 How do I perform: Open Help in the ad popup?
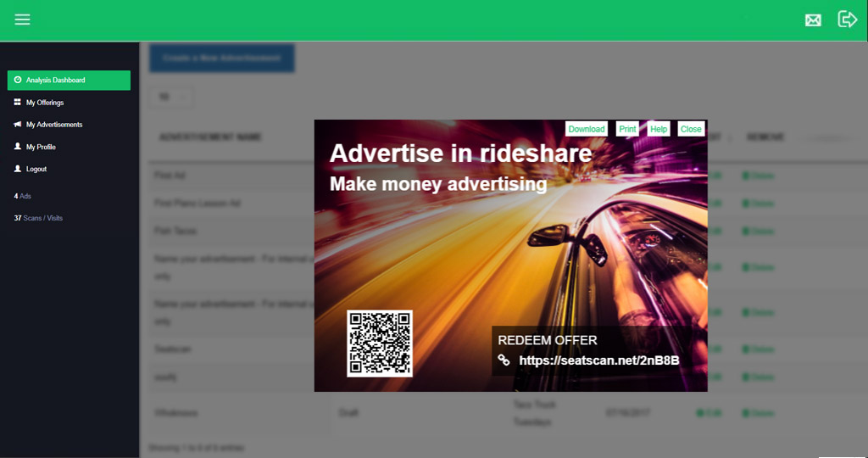tap(659, 129)
